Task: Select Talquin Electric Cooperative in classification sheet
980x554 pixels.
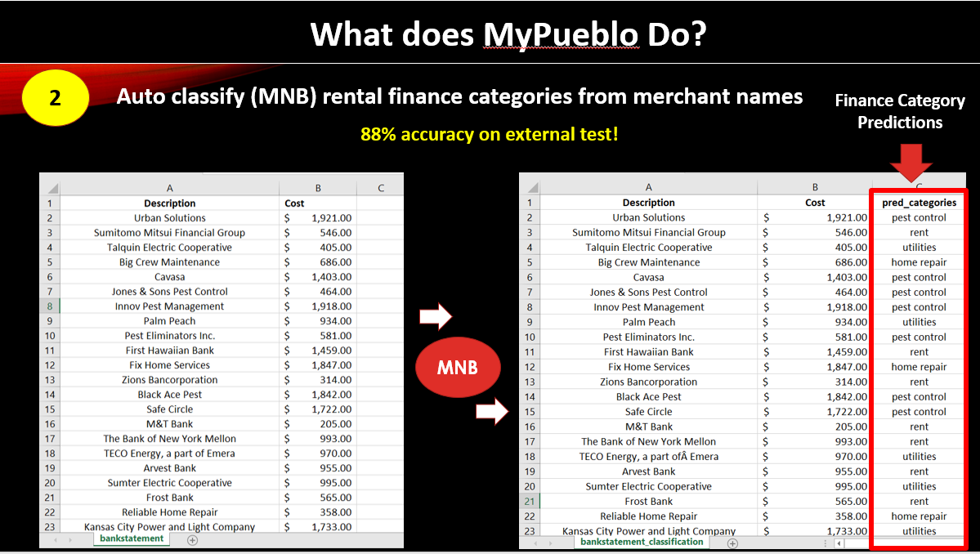Action: coord(648,248)
